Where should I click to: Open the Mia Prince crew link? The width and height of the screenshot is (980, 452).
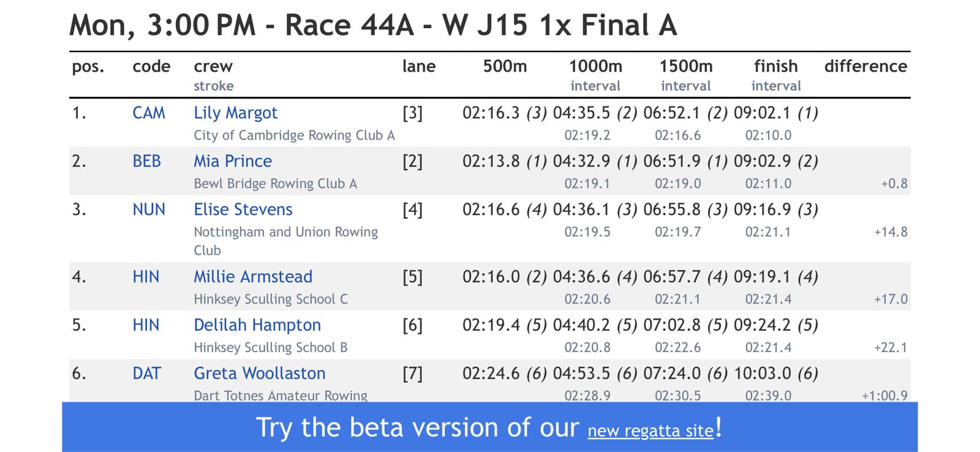[x=233, y=162]
